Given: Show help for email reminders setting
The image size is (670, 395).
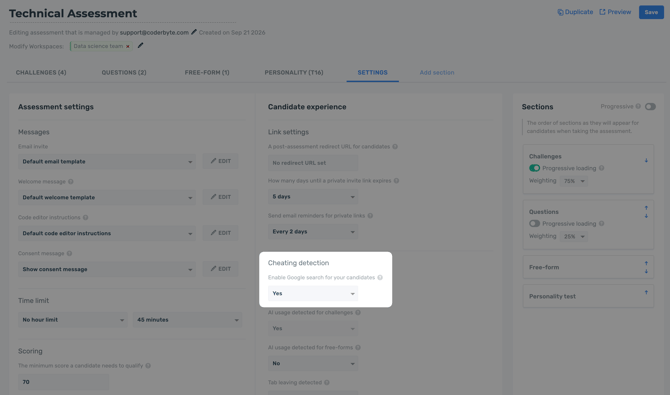Looking at the screenshot, I should [x=370, y=216].
